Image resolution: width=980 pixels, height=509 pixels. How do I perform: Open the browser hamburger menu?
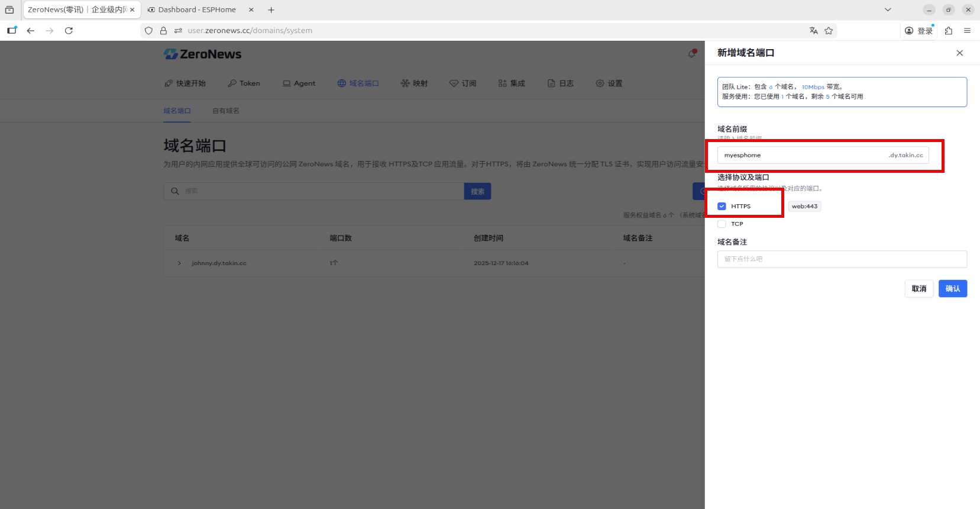coord(967,31)
